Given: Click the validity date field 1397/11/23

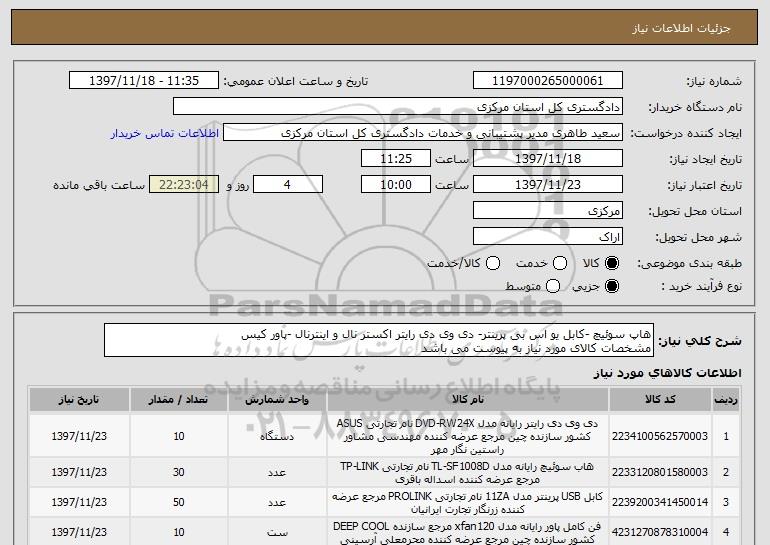Looking at the screenshot, I should (548, 185).
